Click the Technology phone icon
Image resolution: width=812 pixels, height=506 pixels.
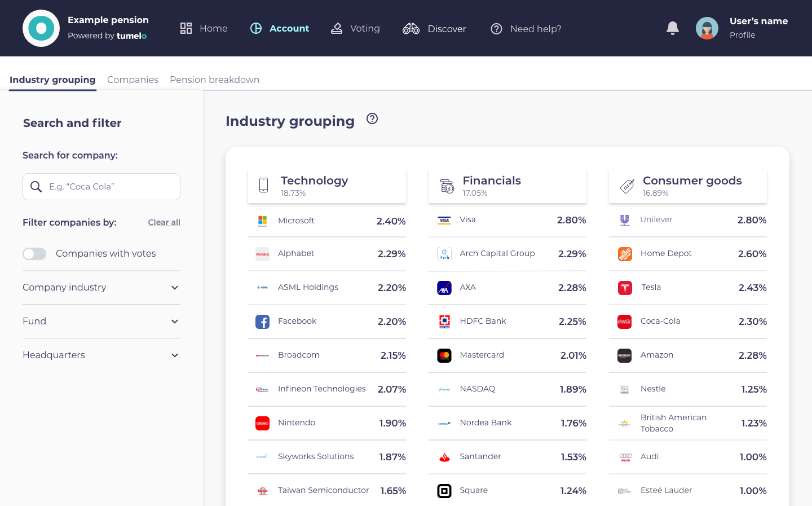263,185
